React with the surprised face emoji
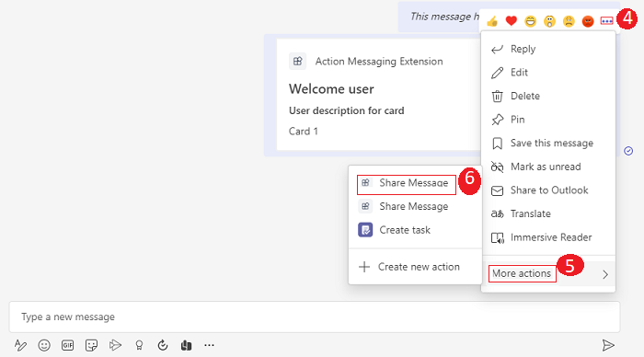Viewport: 644px width, 357px height. 549,21
